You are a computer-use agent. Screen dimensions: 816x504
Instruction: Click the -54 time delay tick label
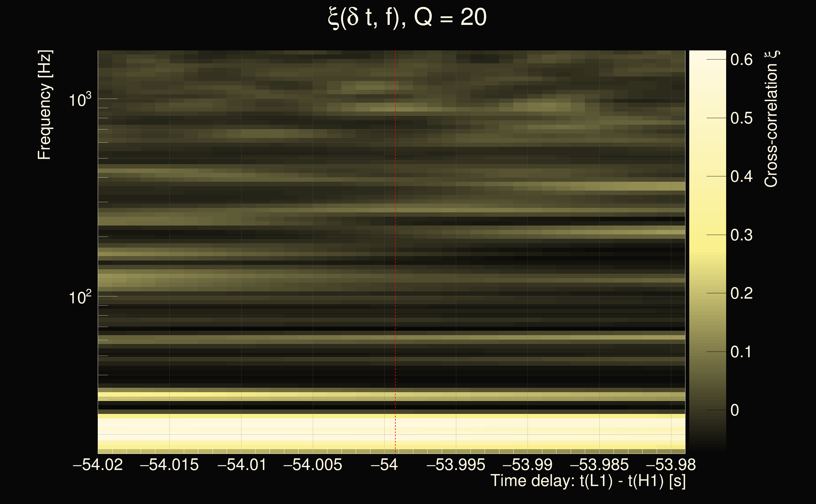pos(384,465)
